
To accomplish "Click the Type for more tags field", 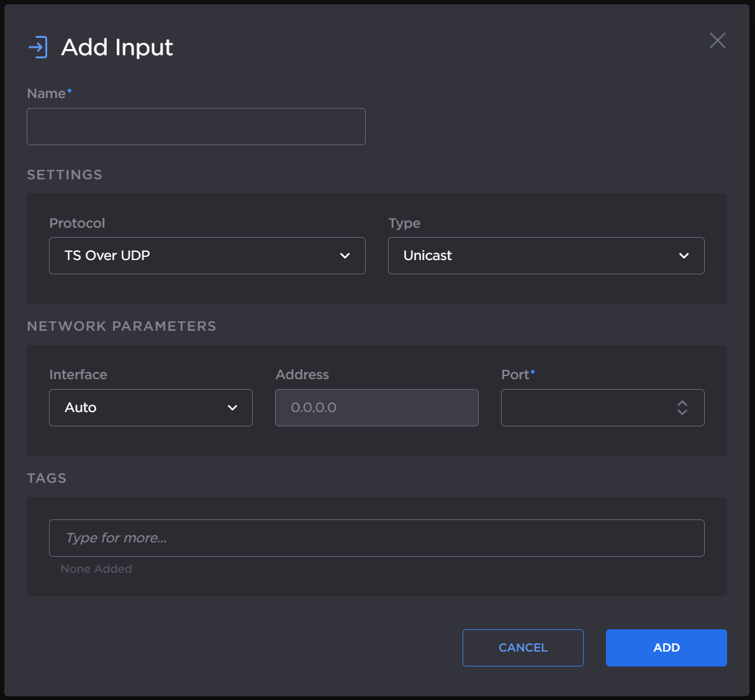I will (x=376, y=537).
